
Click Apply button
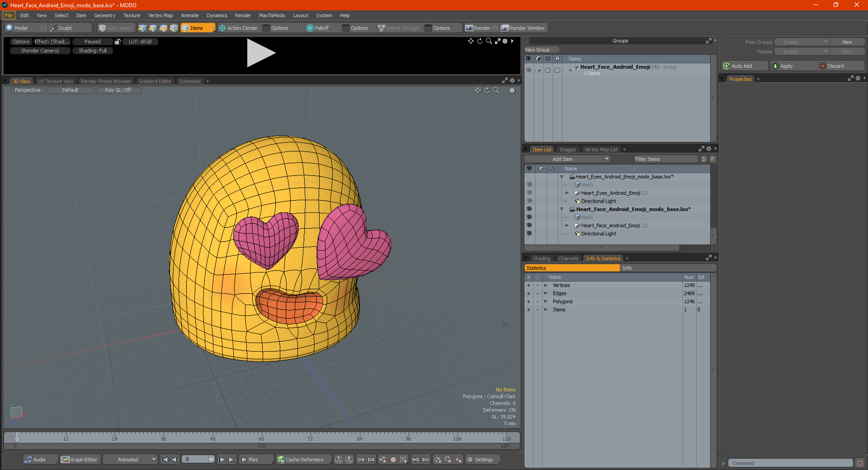[x=793, y=66]
